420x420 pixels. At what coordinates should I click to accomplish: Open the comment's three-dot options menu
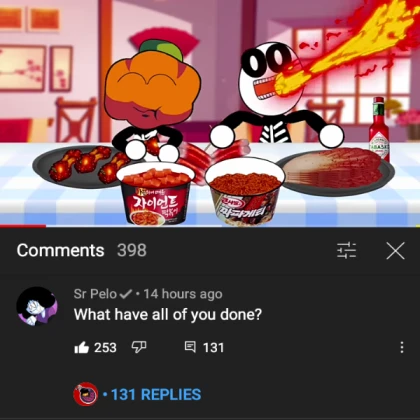[402, 347]
